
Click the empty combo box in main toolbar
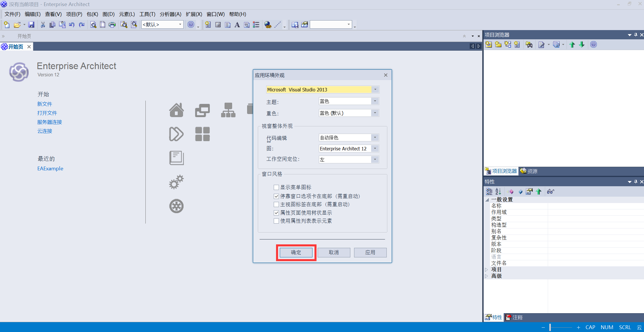[331, 25]
